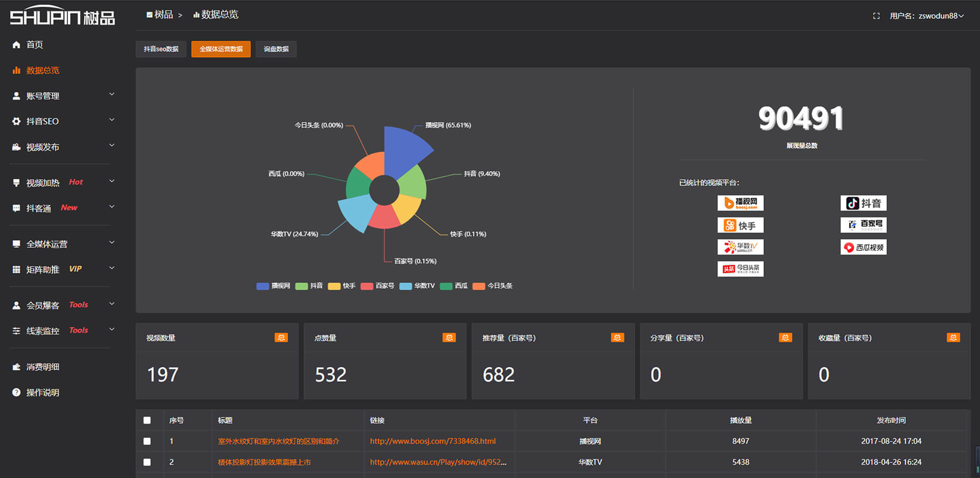Click the 播视网 boosj platform logo
Screen dimensions: 980x478
740,203
